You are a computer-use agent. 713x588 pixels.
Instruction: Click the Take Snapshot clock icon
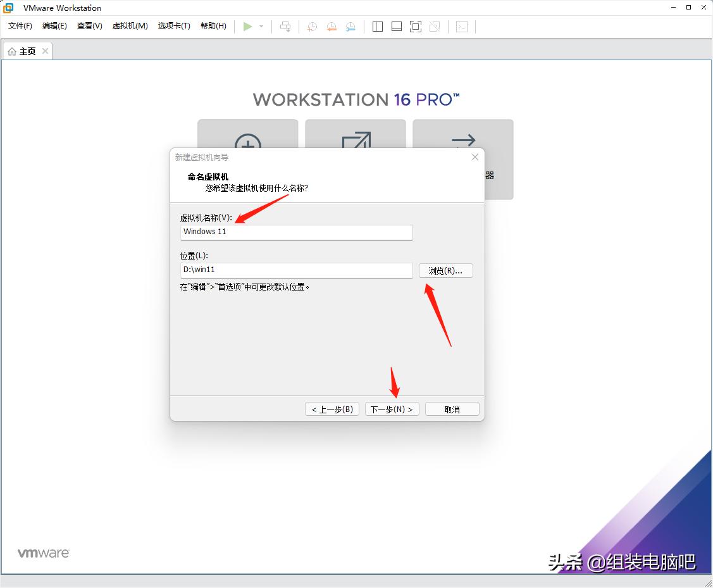[311, 26]
